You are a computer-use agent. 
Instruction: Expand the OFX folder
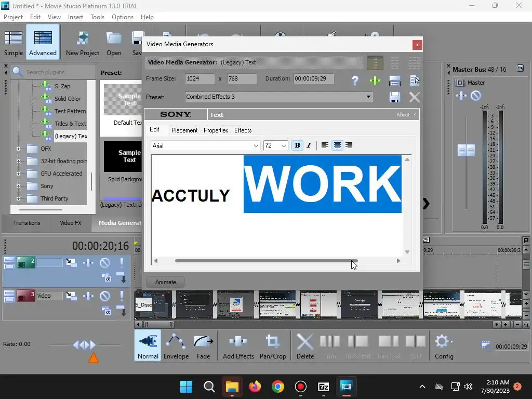click(x=18, y=149)
